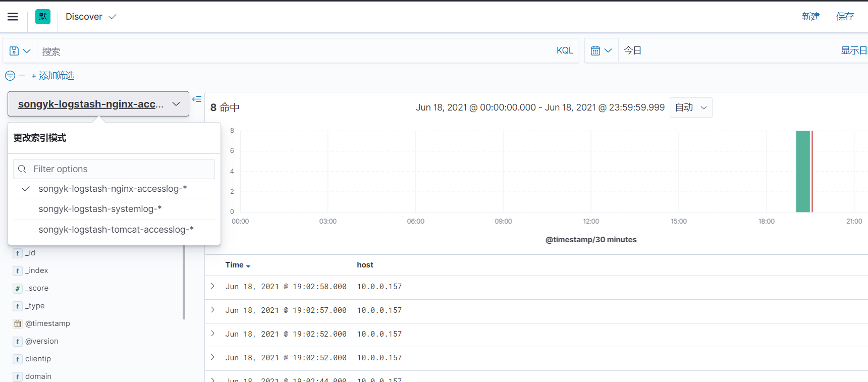Select songyk-logstash-tomcat-accesslog-* index pattern
This screenshot has width=868, height=382.
coord(114,230)
